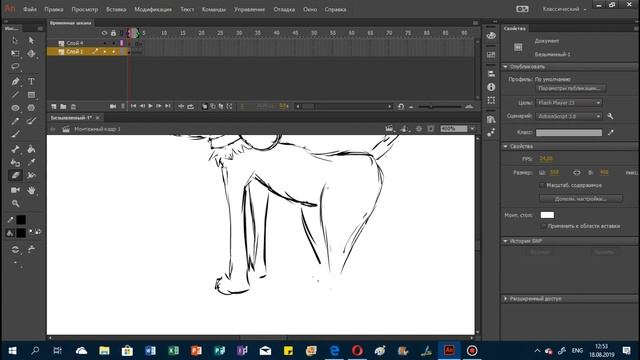
Task: Click the Play button in timeline controls
Action: pyautogui.click(x=151, y=107)
